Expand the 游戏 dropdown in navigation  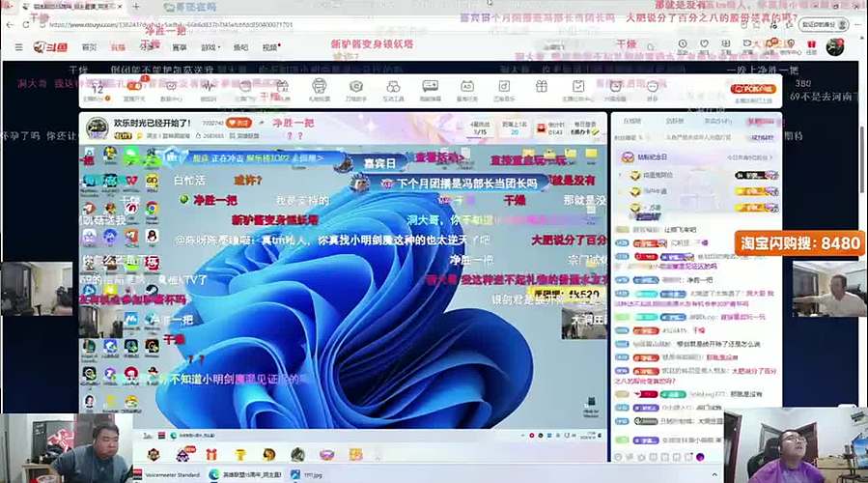[210, 47]
